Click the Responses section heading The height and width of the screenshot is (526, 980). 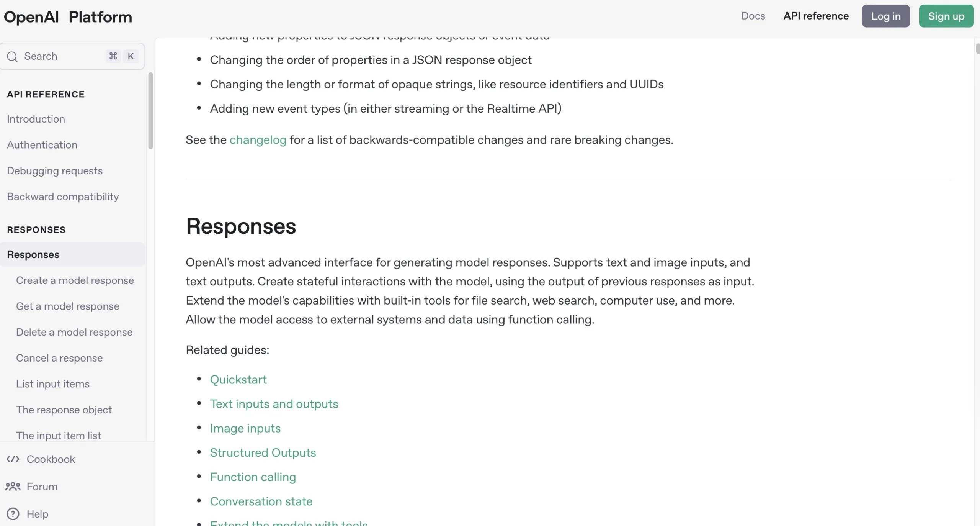click(x=241, y=226)
